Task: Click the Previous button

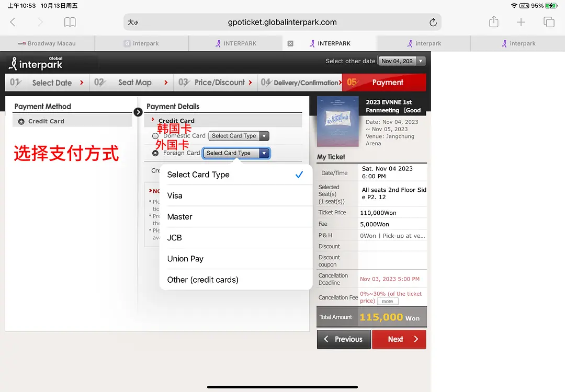Action: coord(344,339)
